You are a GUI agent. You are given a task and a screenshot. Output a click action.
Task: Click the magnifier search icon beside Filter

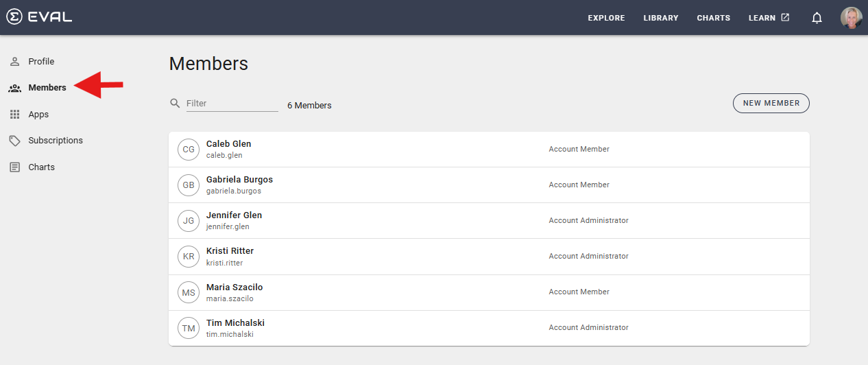176,104
